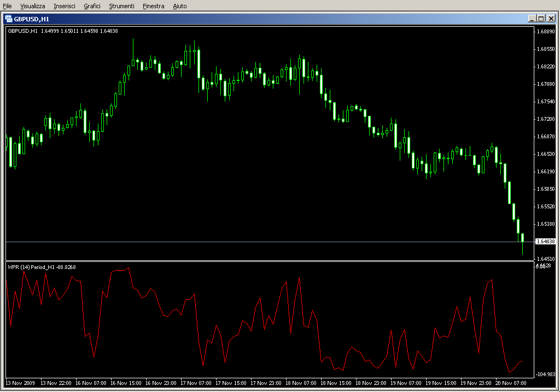This screenshot has height=392, width=560.
Task: Click the 1.66870 price scale value
Action: [x=546, y=136]
